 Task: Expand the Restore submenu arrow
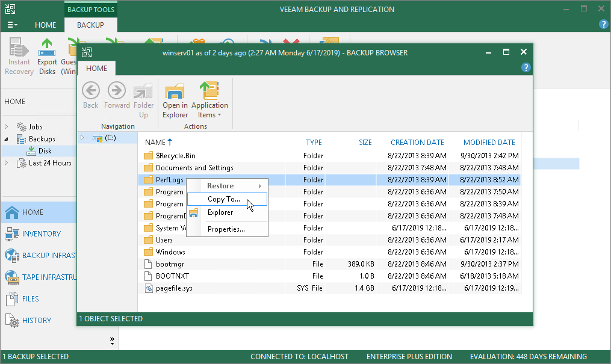coord(260,186)
